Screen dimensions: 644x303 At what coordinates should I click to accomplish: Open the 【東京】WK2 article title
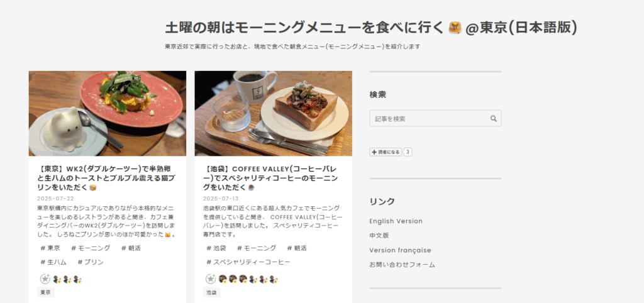[107, 178]
